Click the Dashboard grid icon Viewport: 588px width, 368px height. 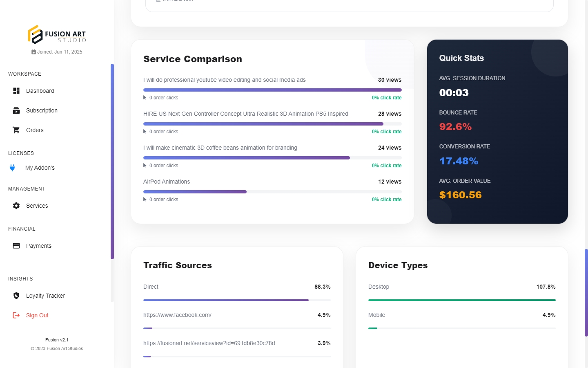16,91
